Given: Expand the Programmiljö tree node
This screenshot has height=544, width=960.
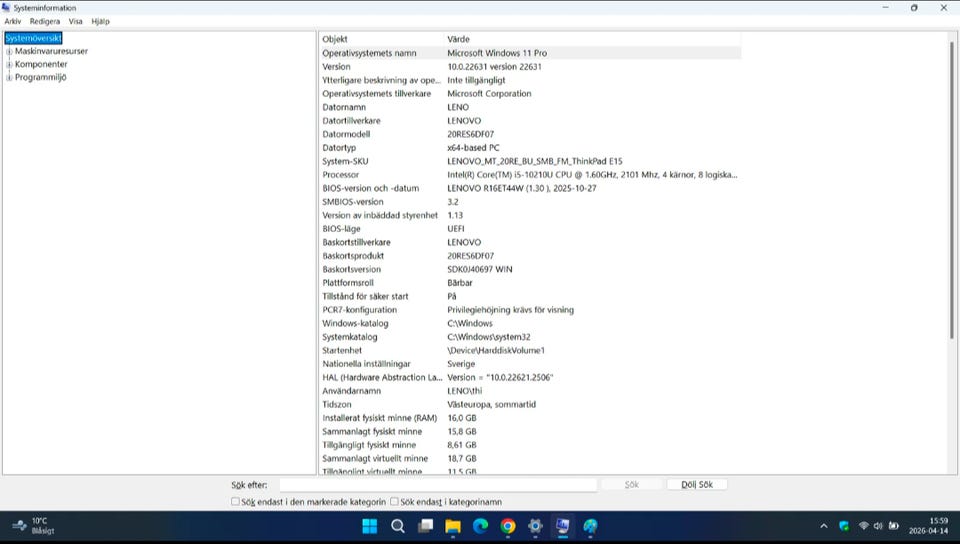Looking at the screenshot, I should point(9,78).
